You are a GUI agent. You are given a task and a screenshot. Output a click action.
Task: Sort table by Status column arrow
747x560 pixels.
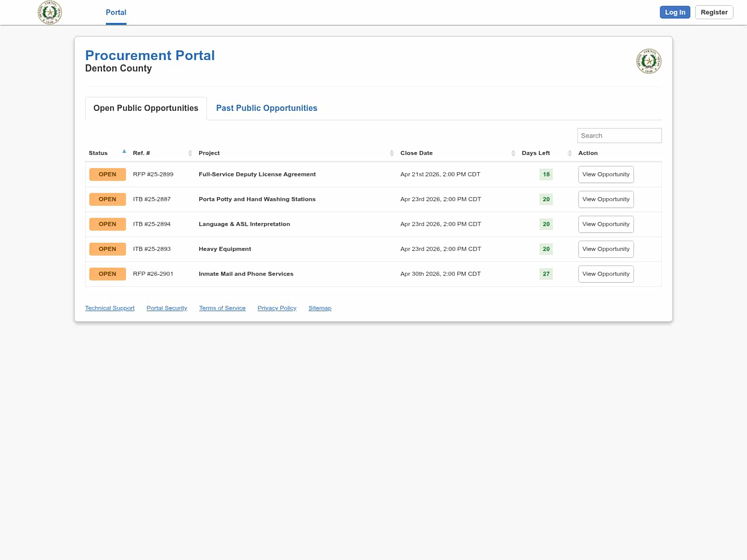124,152
